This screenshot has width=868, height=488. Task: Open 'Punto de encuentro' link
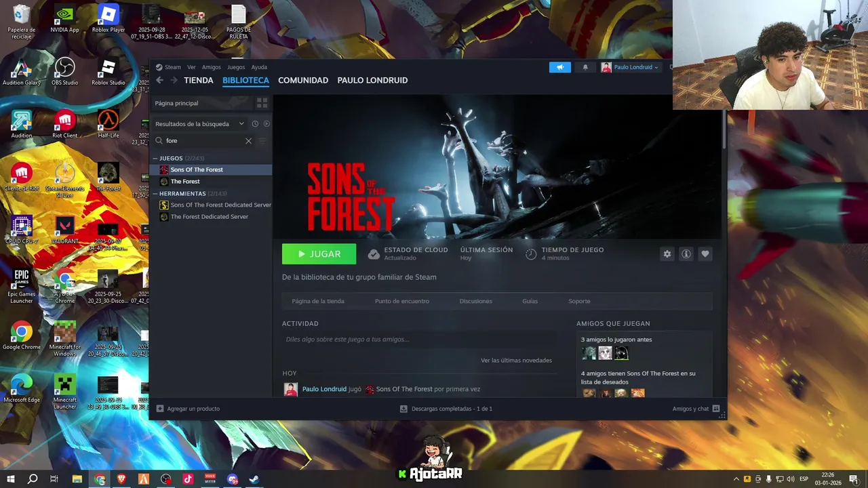click(x=401, y=301)
